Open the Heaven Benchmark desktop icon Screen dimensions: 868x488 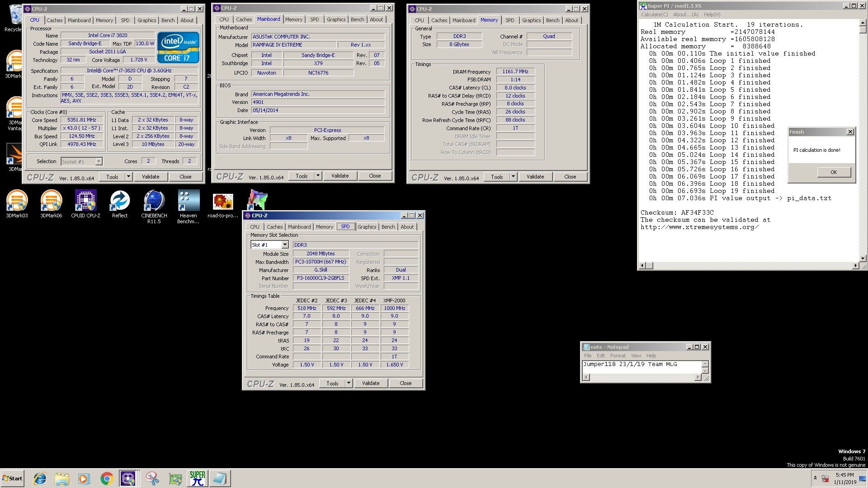[189, 206]
